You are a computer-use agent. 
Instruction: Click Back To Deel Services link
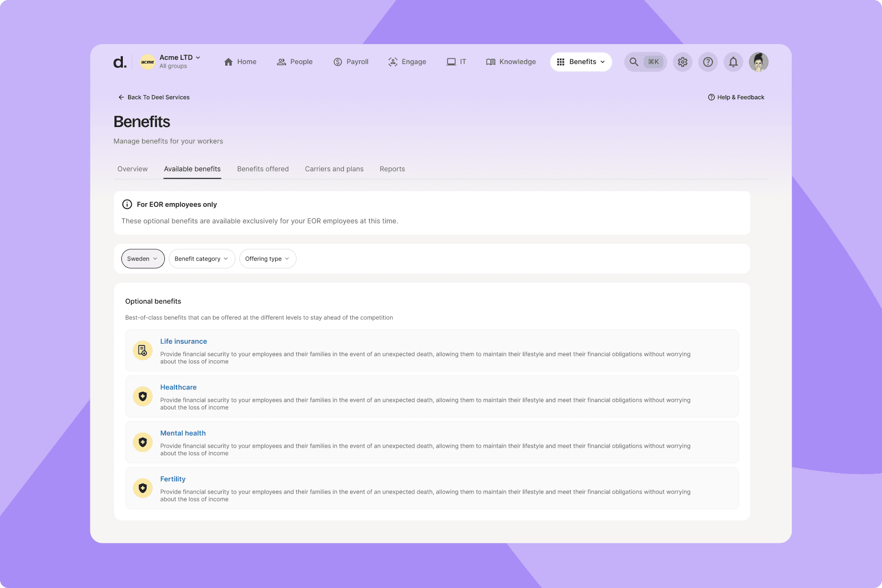[x=154, y=97]
